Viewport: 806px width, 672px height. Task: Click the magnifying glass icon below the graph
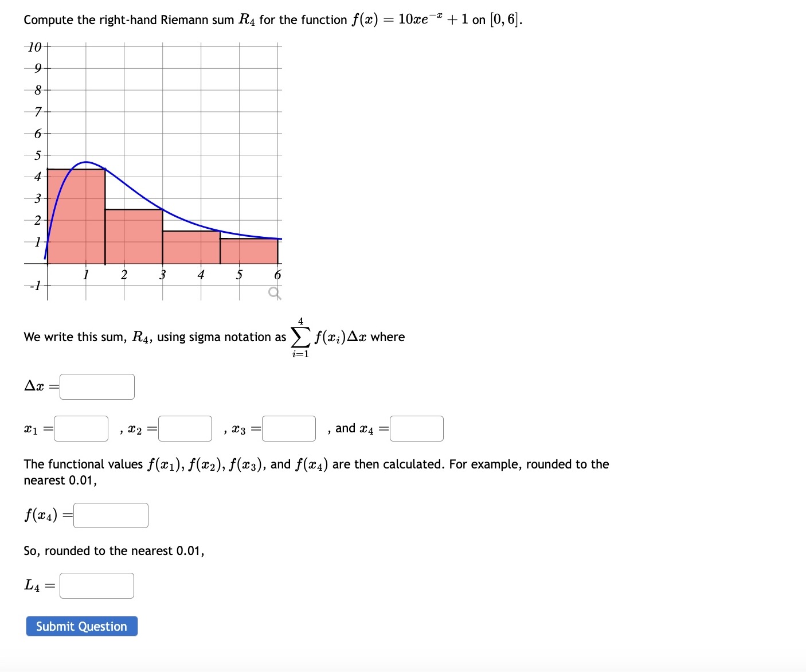[x=274, y=292]
